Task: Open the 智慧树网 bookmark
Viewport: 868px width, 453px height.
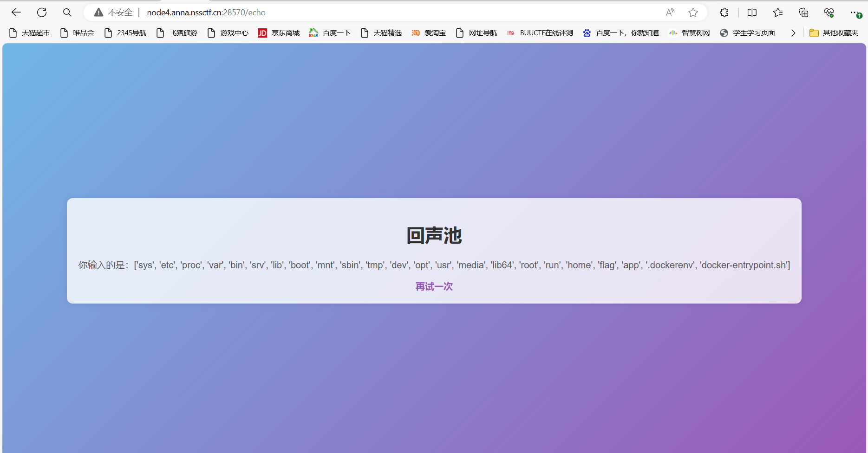Action: pos(689,33)
